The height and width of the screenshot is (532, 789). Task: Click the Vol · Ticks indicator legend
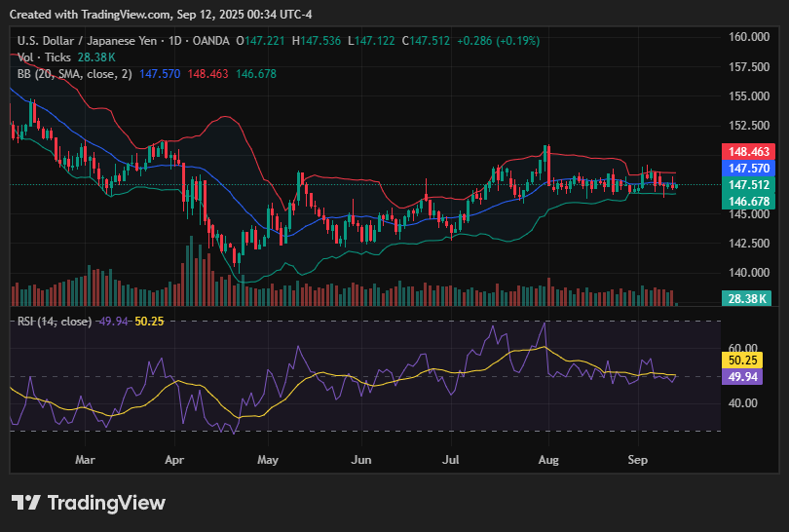(44, 57)
